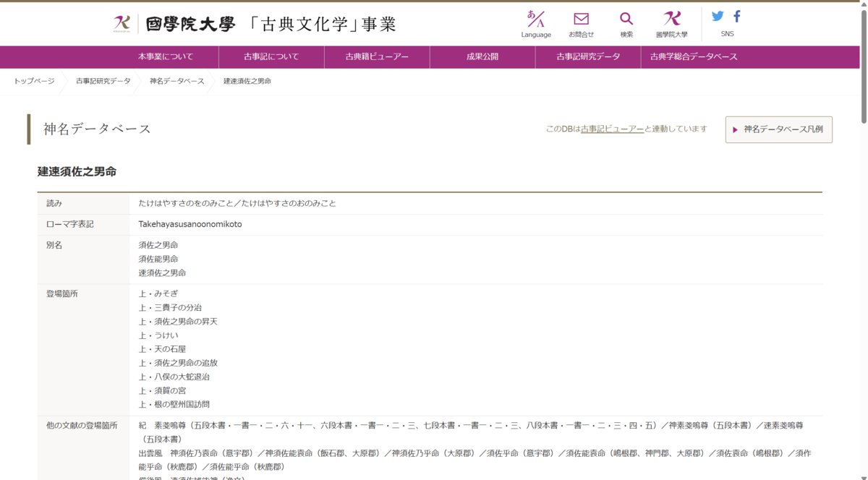
Task: Click the 神名データベース page heading
Action: coord(97,129)
